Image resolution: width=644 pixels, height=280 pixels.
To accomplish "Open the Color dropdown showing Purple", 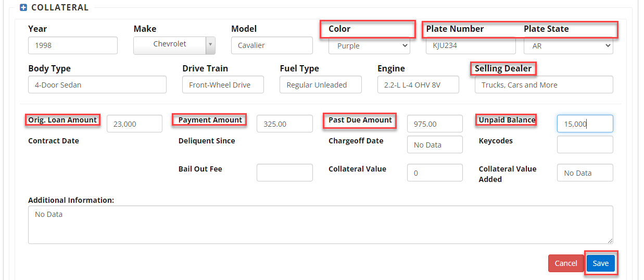I will (369, 46).
